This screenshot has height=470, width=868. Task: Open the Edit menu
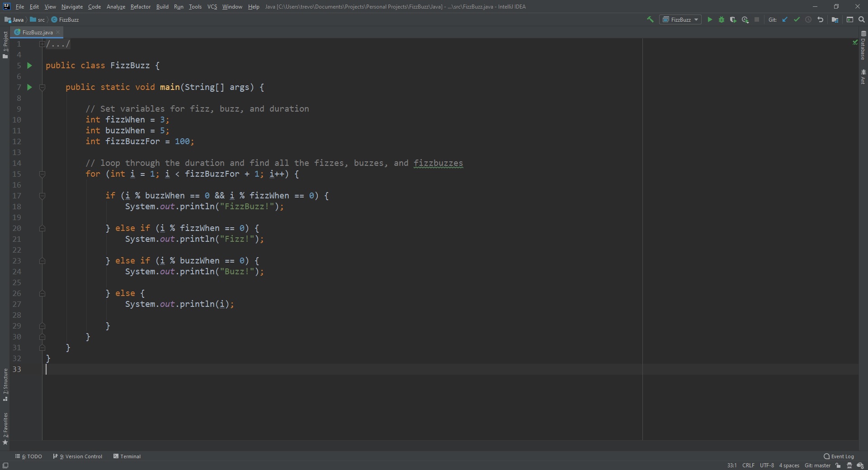point(34,7)
